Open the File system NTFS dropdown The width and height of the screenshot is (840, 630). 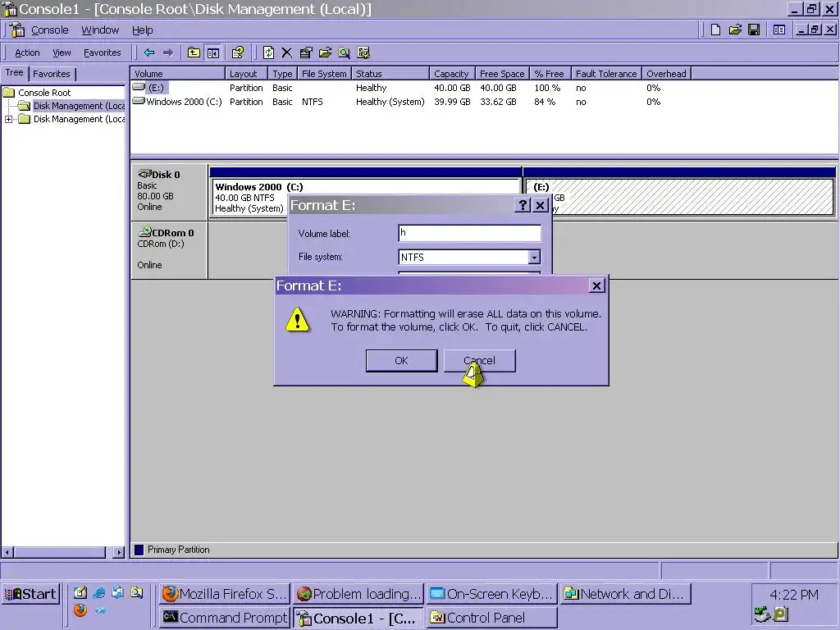[533, 258]
